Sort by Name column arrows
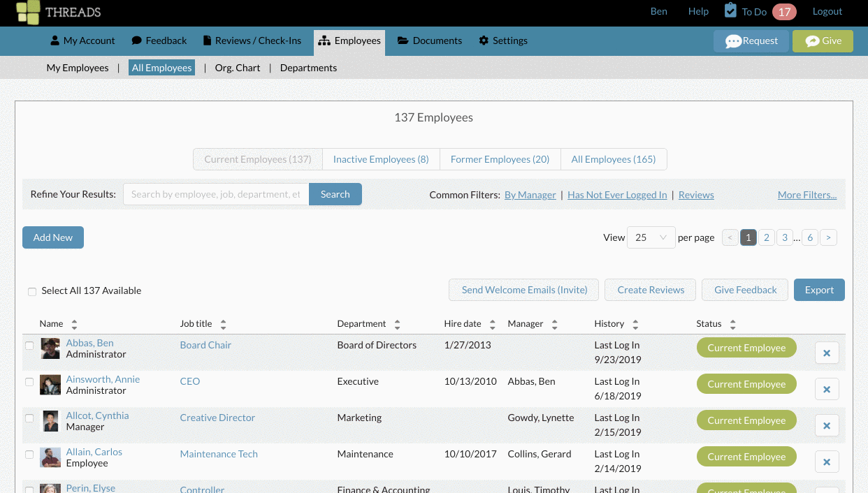Screen dimensions: 868x493 point(74,324)
